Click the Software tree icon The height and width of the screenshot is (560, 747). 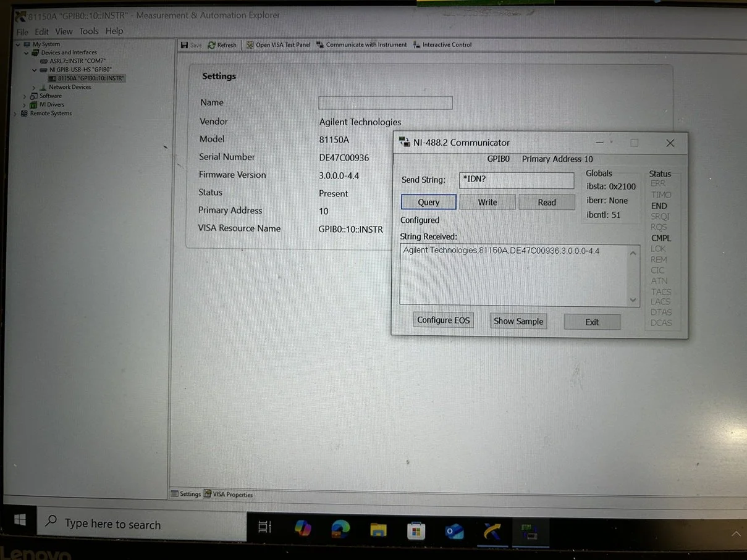[x=35, y=96]
